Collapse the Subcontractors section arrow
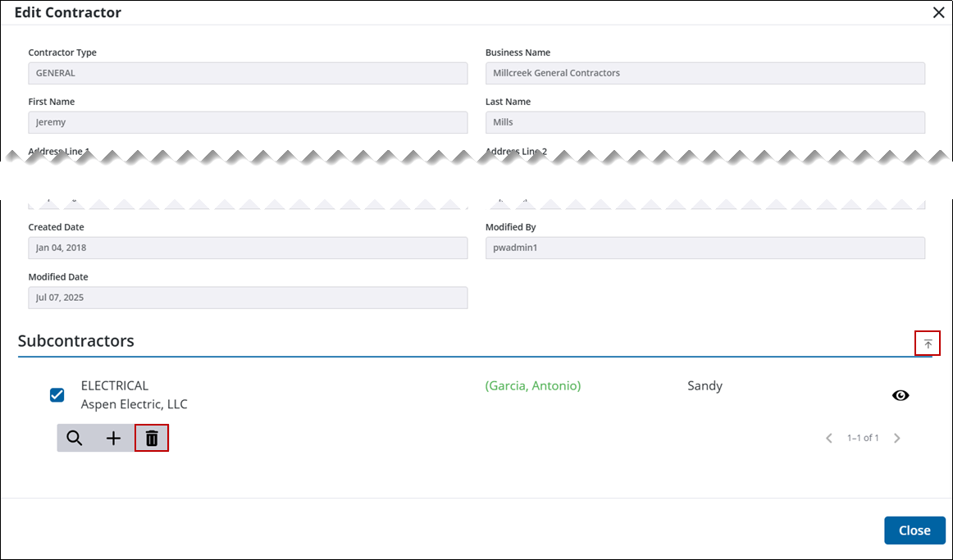This screenshot has width=953, height=560. tap(928, 344)
